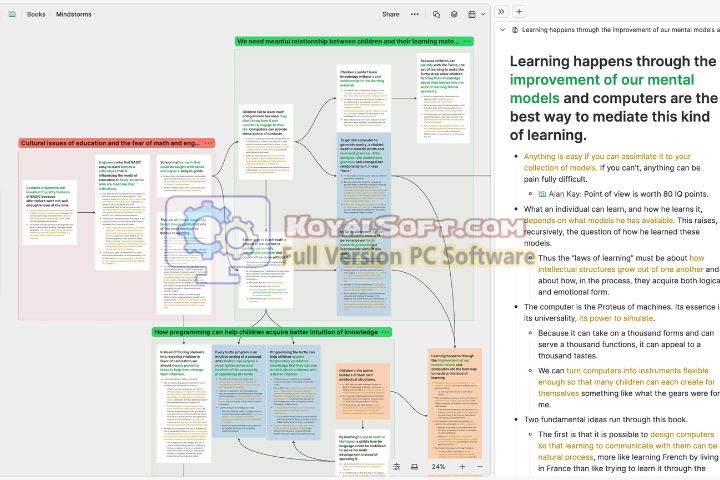Click highlighted 'depends on what models he has available'
Screen dimensions: 720x480
point(598,220)
